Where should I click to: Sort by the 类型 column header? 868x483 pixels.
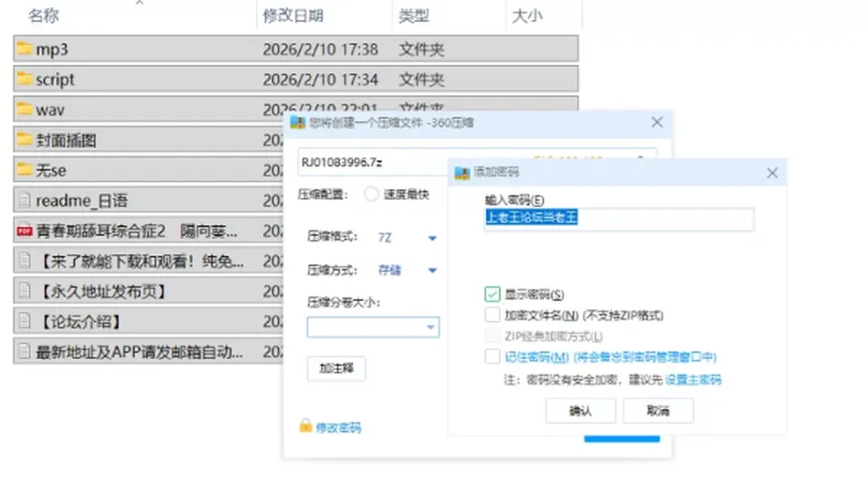[x=414, y=15]
